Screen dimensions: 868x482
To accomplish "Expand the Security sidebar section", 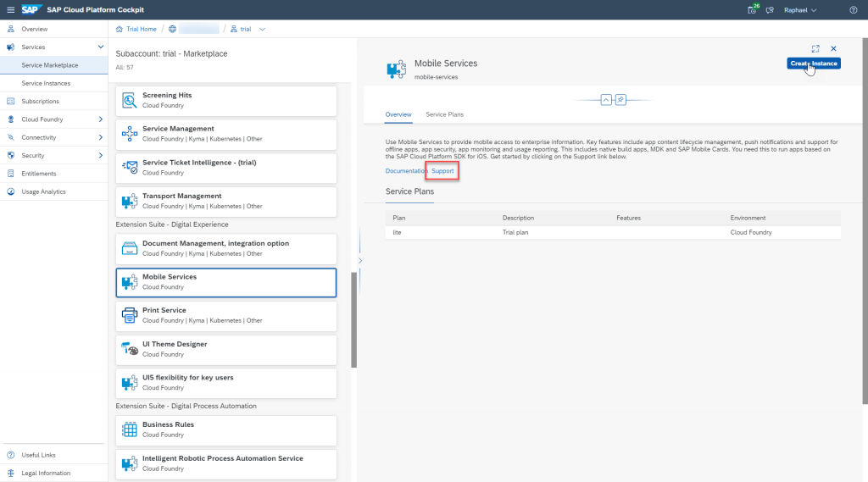I will click(100, 156).
